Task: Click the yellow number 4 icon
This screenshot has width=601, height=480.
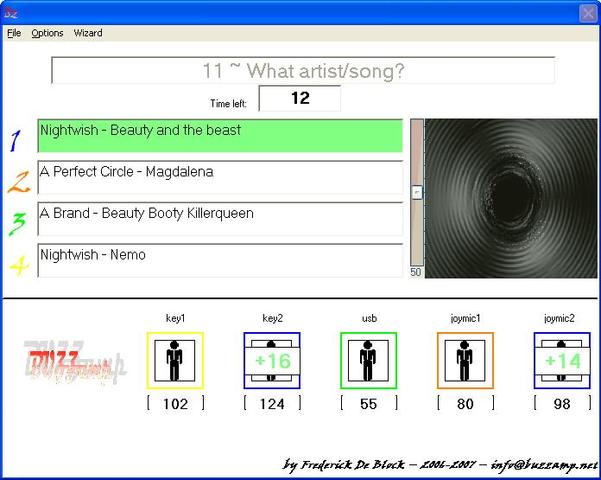Action: pos(19,265)
